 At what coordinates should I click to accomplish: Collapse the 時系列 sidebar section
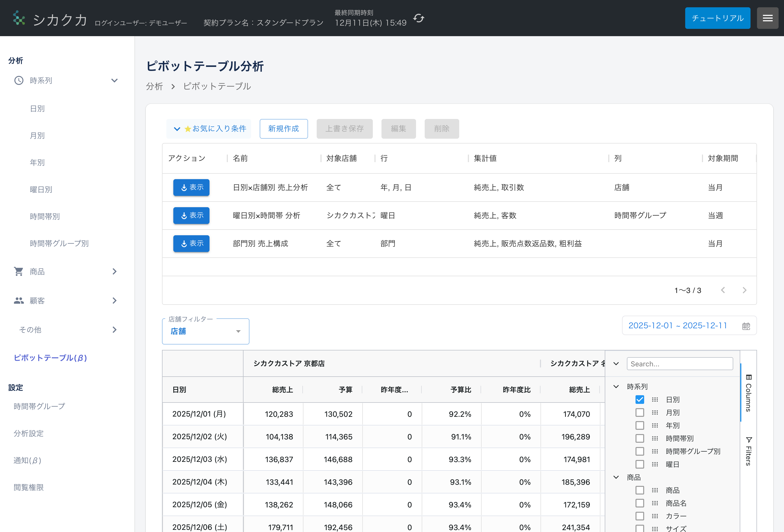click(114, 81)
